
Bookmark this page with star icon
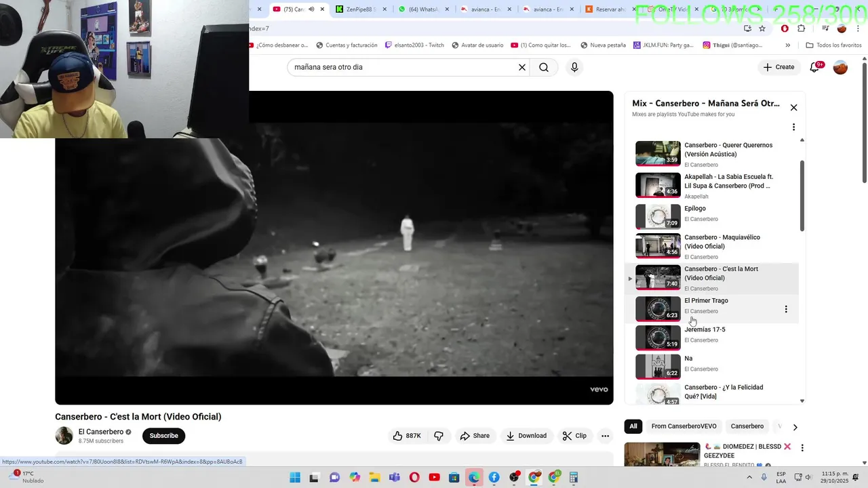(x=762, y=28)
